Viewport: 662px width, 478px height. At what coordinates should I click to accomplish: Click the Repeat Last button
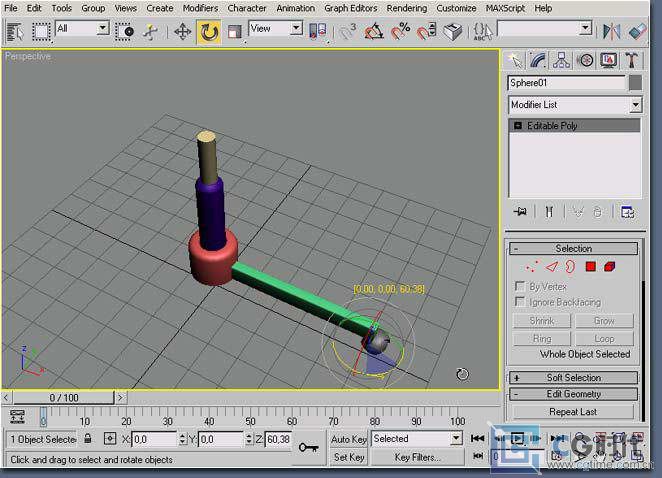pos(573,412)
